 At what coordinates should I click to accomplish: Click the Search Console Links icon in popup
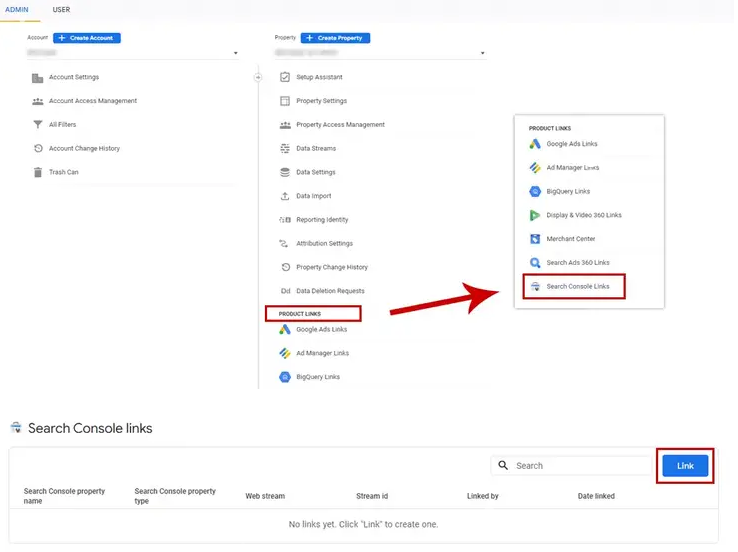tap(535, 287)
